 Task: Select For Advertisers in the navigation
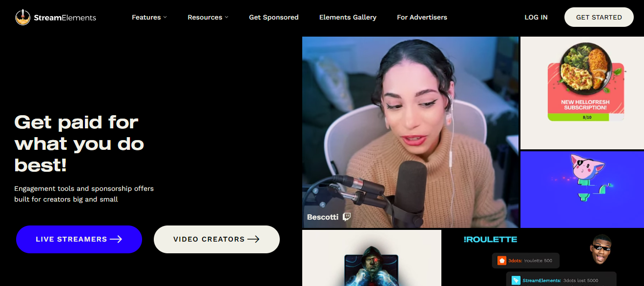pos(422,17)
